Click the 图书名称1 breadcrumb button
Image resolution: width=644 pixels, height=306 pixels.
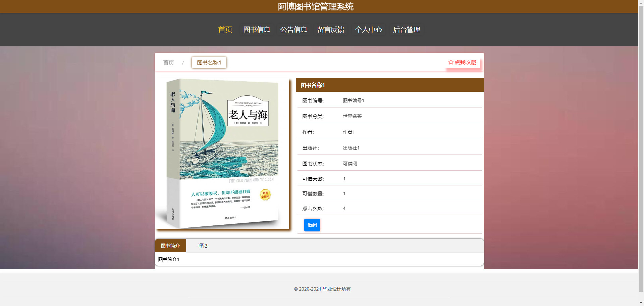(x=209, y=62)
